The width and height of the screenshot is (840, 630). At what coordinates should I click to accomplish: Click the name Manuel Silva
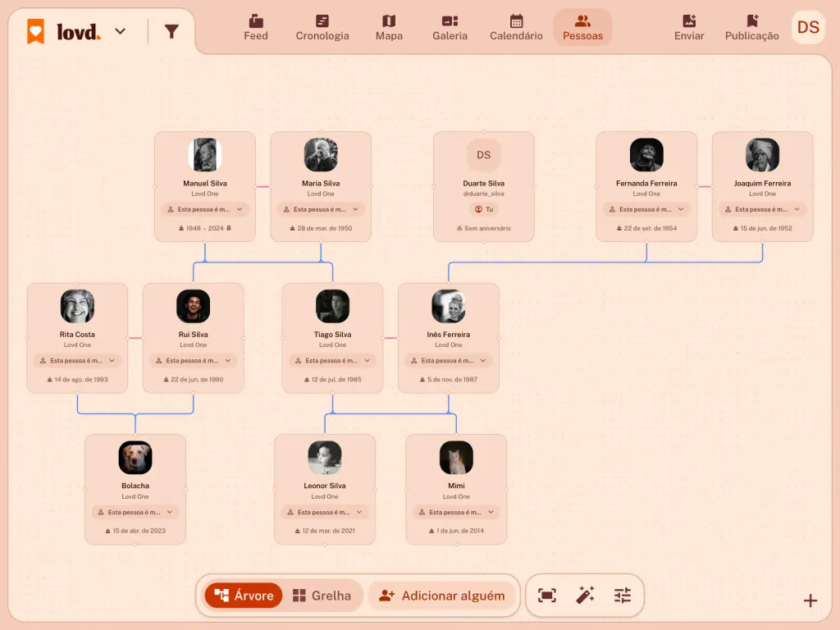point(205,183)
